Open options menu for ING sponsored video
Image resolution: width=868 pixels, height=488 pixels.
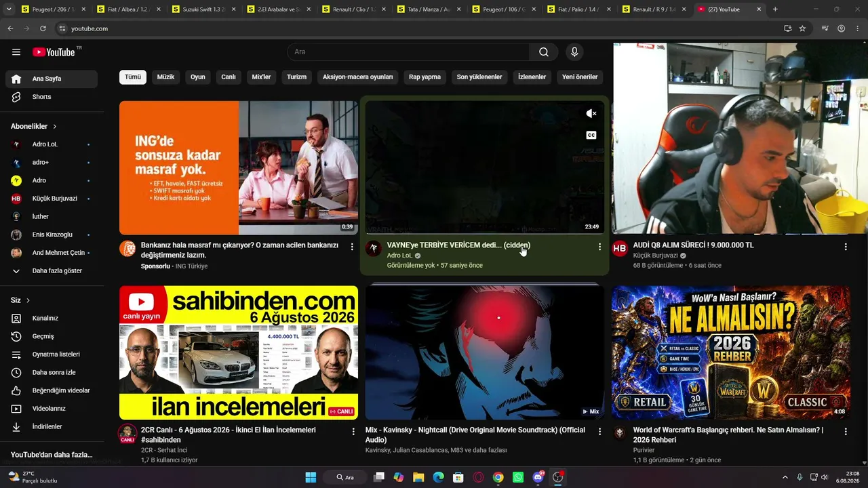[352, 247]
